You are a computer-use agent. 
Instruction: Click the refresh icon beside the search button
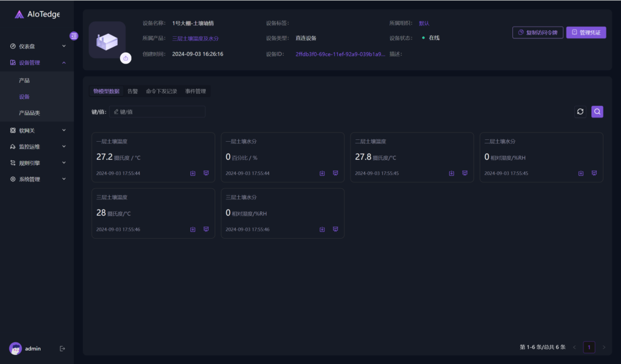click(580, 111)
